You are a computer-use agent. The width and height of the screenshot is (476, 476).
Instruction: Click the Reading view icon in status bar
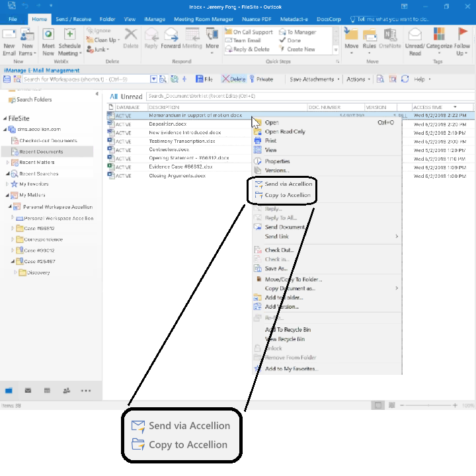point(391,405)
